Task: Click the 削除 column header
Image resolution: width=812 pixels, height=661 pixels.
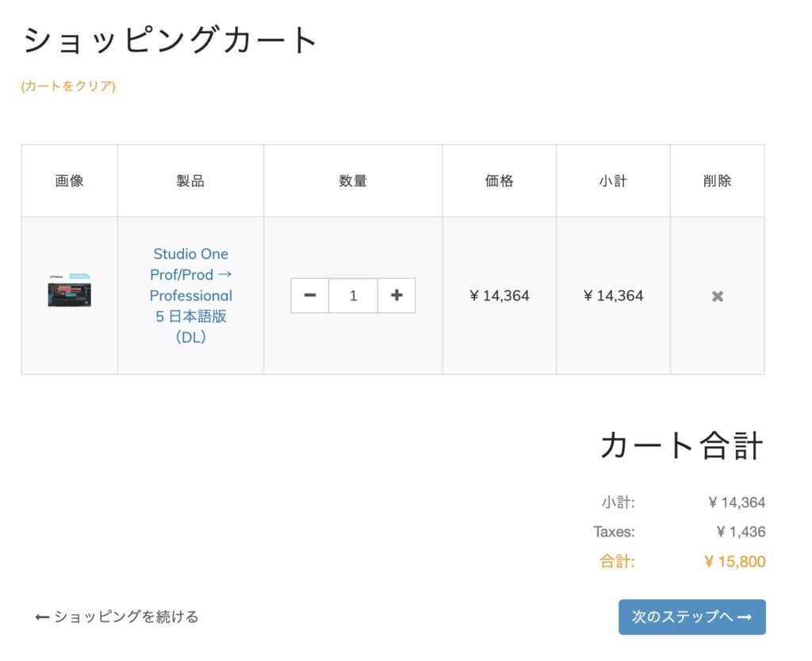Action: click(x=717, y=181)
